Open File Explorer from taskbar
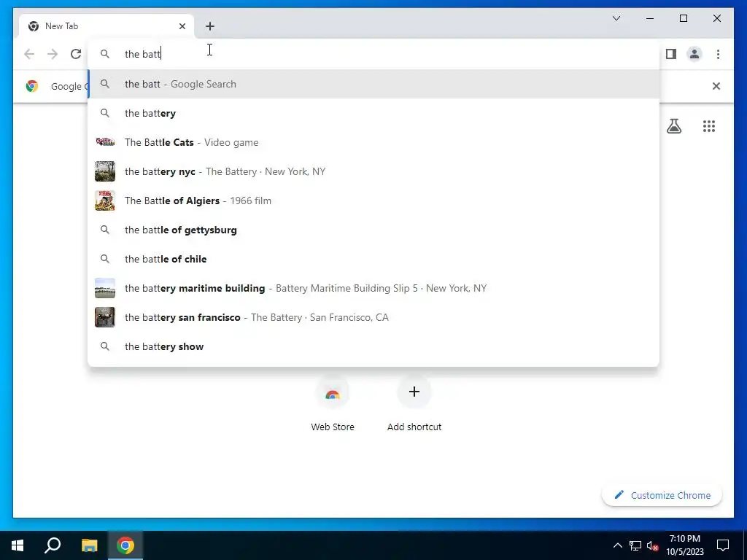Image resolution: width=747 pixels, height=560 pixels. [89, 545]
